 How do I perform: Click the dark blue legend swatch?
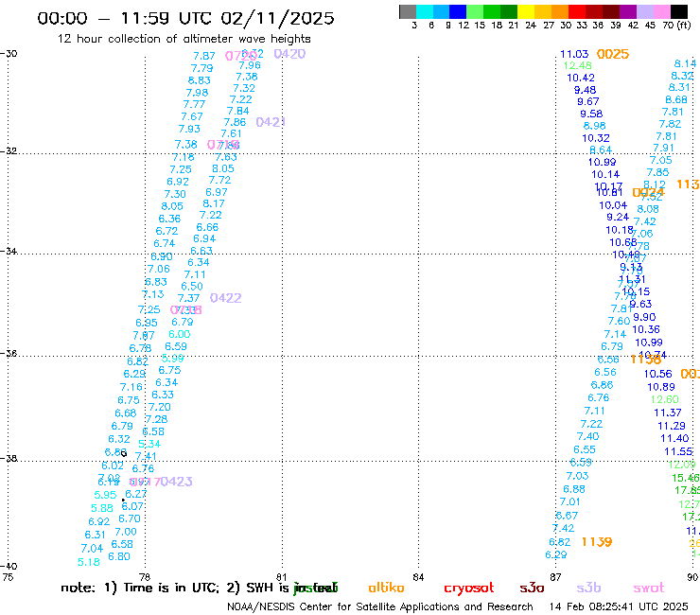(x=458, y=11)
